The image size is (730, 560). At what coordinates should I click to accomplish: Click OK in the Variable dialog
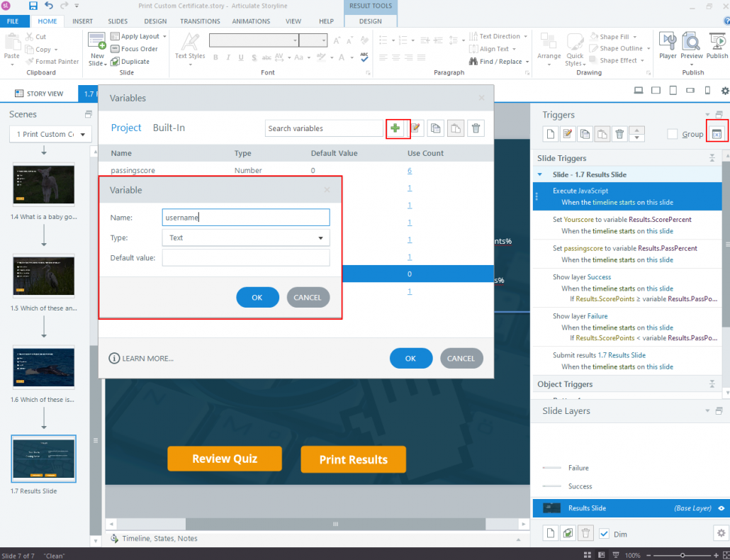[x=257, y=298]
